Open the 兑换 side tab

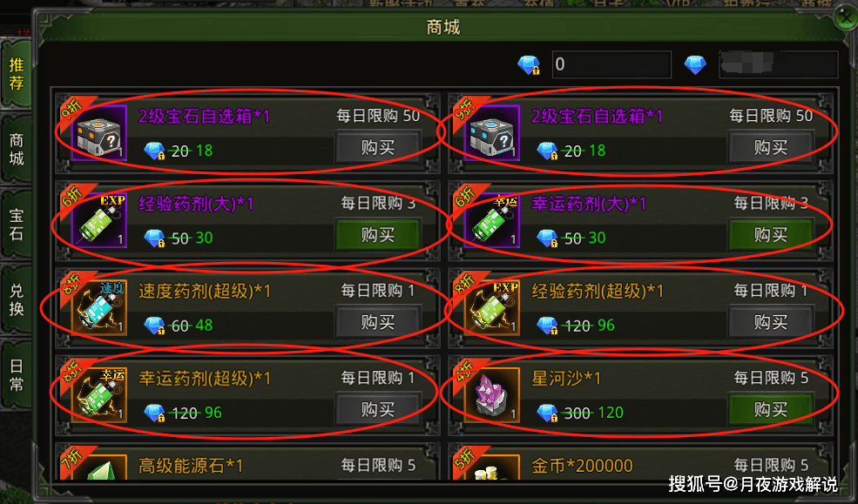coord(17,299)
